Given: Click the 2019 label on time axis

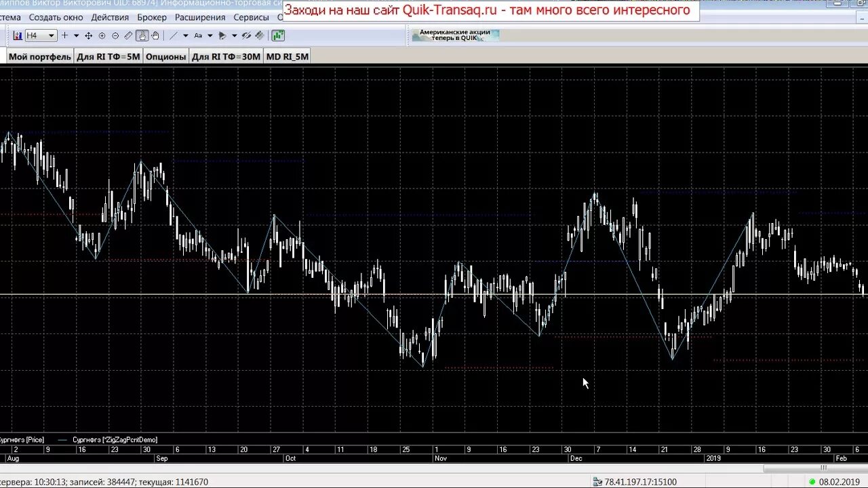Looking at the screenshot, I should [x=713, y=458].
